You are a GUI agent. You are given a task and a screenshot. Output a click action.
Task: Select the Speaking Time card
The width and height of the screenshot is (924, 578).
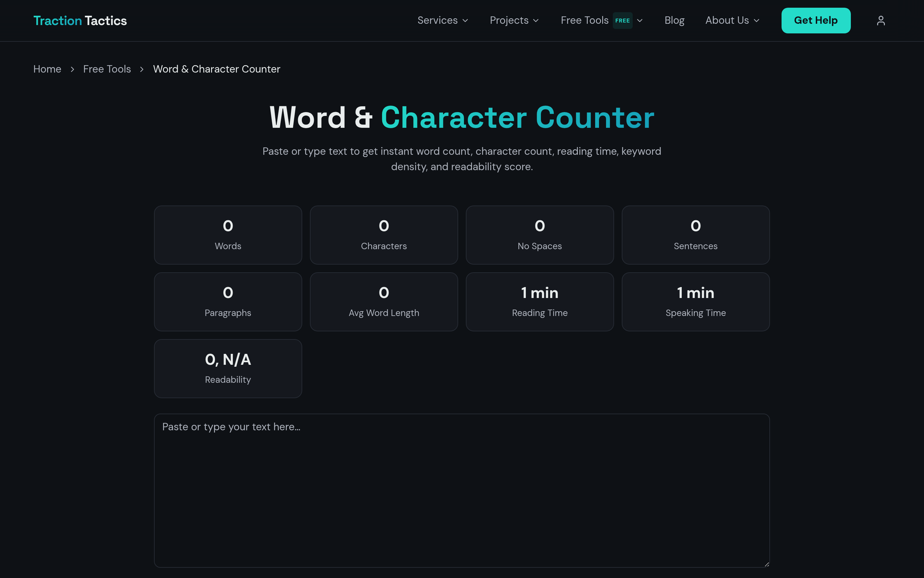[696, 302]
